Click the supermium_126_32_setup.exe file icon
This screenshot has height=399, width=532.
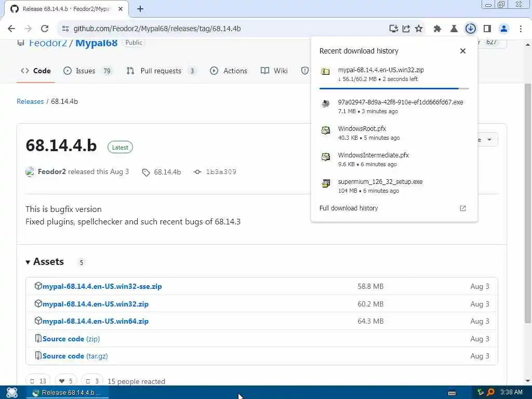(x=325, y=183)
